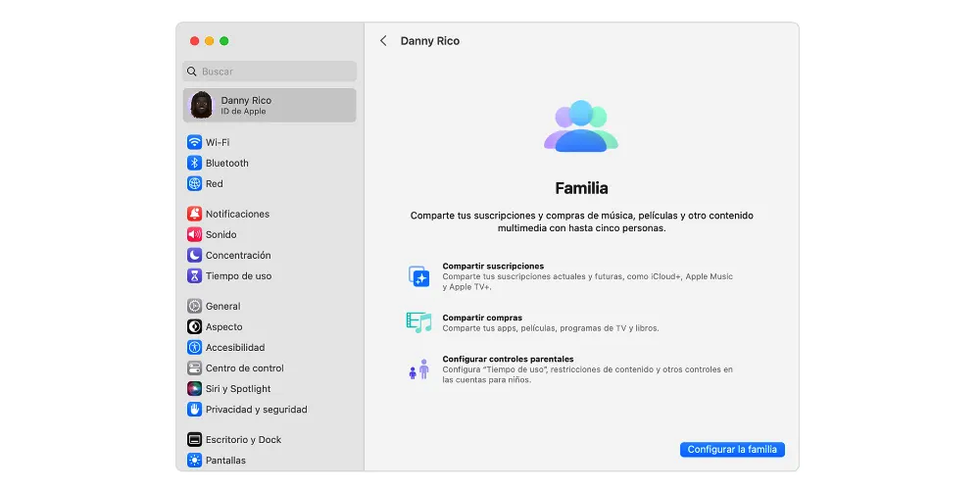980x490 pixels.
Task: Click the Pantallas sun icon
Action: 194,461
